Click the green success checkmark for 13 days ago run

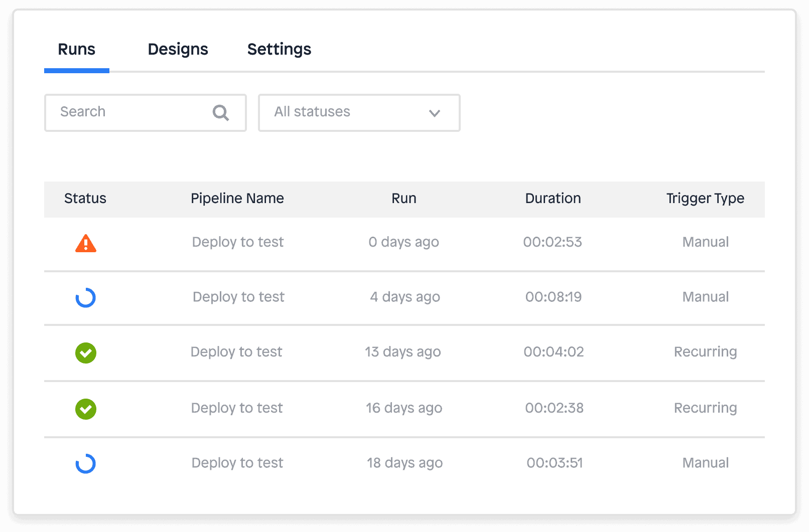86,353
